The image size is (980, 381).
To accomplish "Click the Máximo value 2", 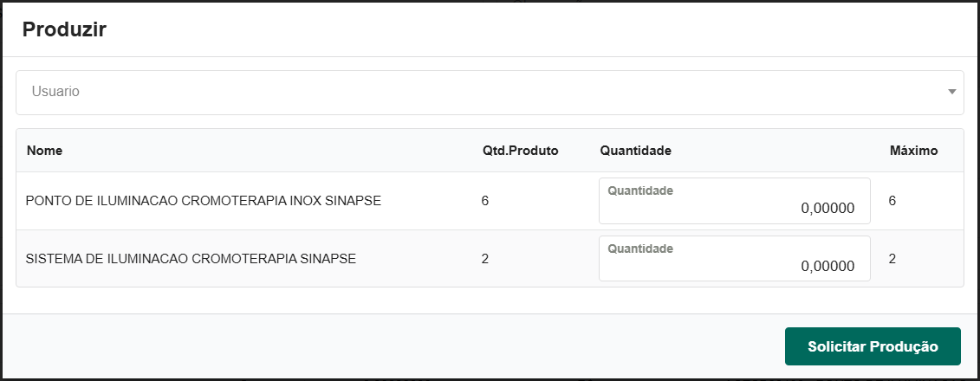I will [x=893, y=258].
